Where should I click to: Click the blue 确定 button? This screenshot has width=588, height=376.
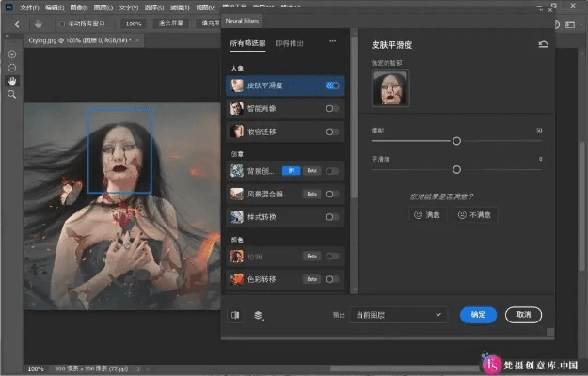[478, 315]
